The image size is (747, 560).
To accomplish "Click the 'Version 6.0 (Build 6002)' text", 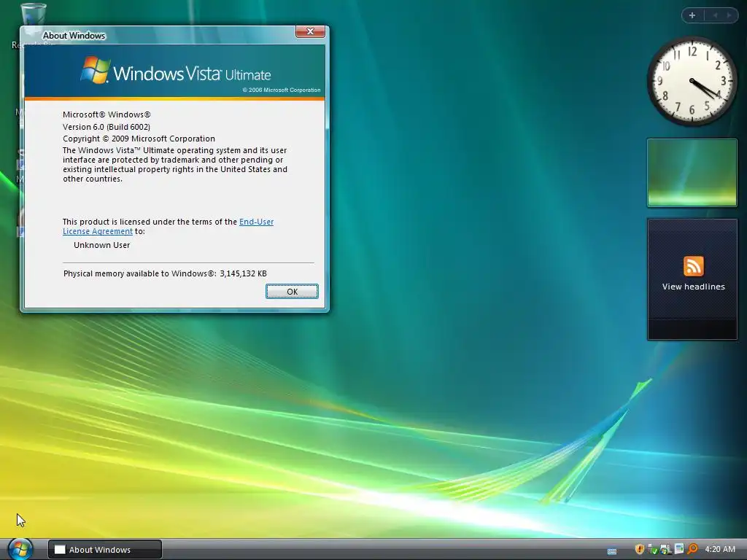I will (x=107, y=127).
